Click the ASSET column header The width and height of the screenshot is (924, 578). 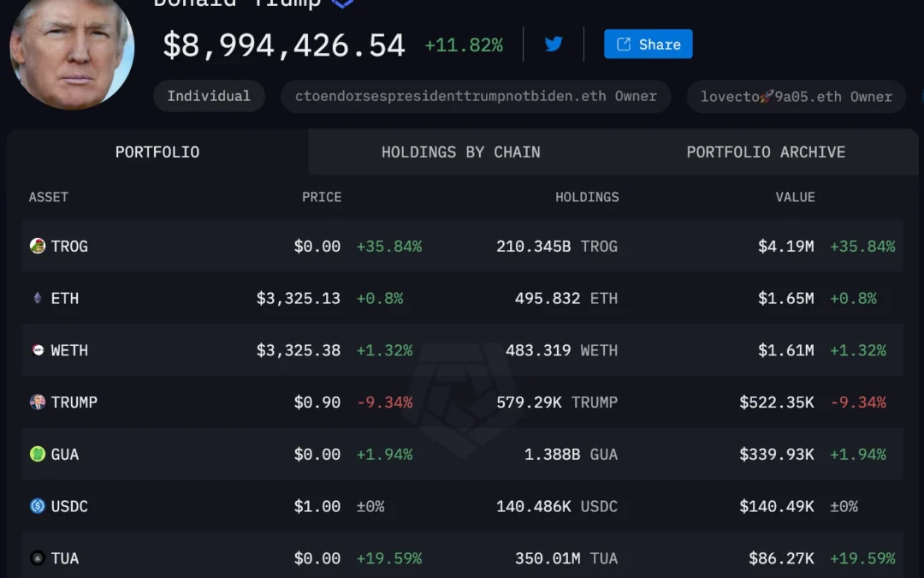click(49, 197)
